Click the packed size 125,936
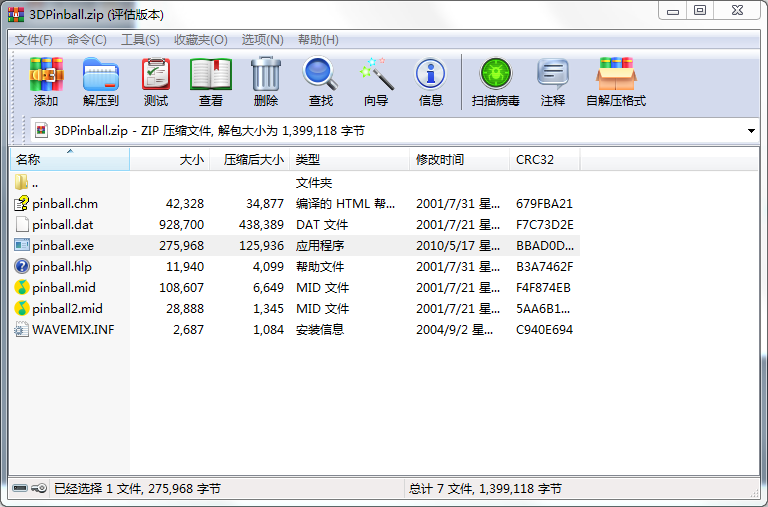This screenshot has width=768, height=507. coord(262,246)
